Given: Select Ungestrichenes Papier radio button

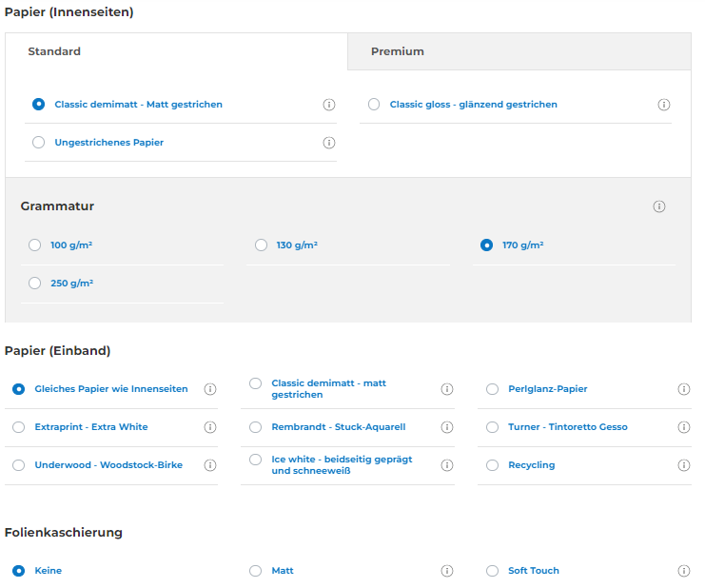Looking at the screenshot, I should [39, 143].
